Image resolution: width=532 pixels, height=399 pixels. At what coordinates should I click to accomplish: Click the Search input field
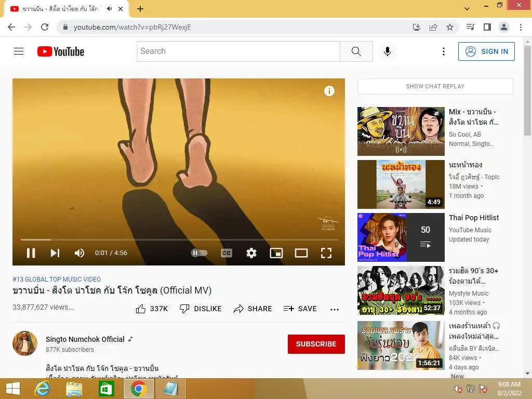tap(238, 51)
